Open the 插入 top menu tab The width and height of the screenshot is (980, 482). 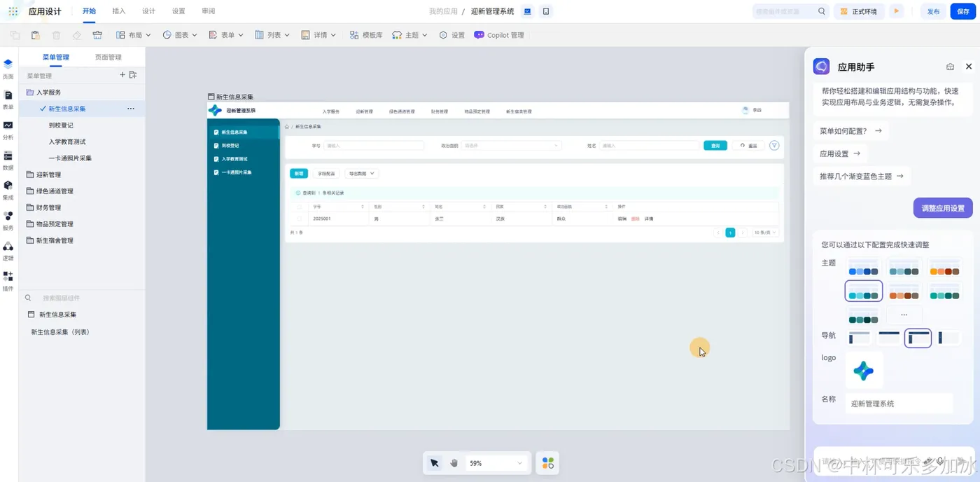(119, 11)
